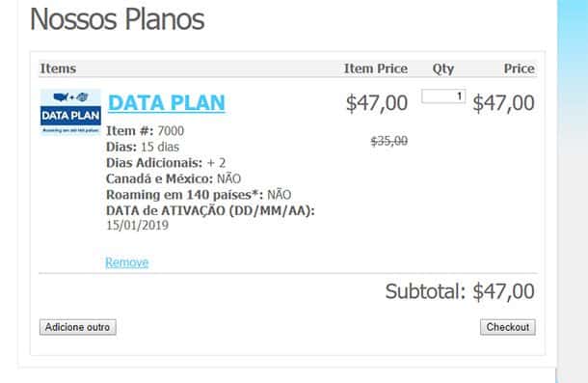588x383 pixels.
Task: Click the Canadá e México: NÃO line
Action: pos(174,178)
